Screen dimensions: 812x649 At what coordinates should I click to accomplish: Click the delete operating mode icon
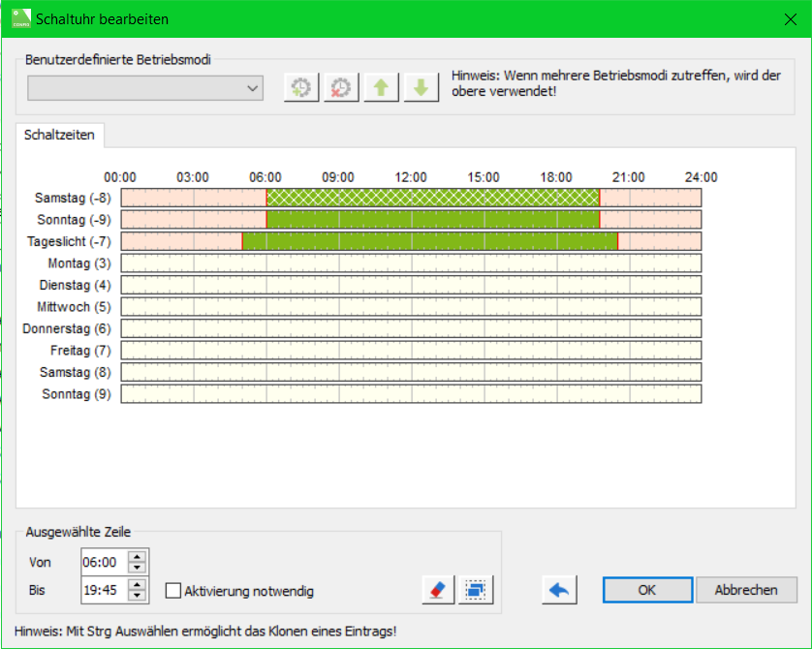[340, 88]
